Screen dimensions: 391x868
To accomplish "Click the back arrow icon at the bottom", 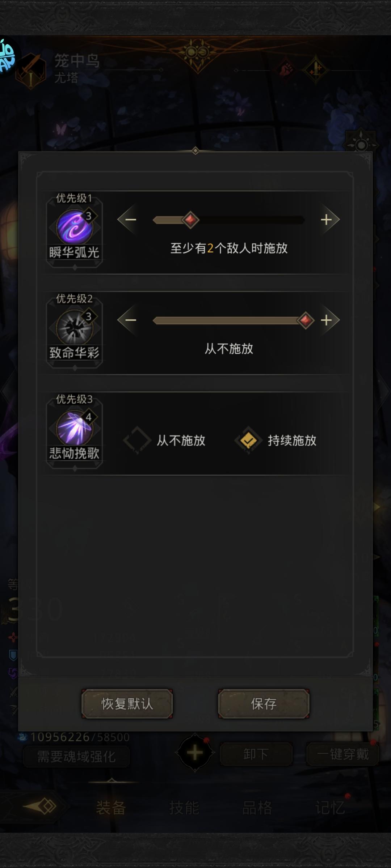I will (40, 806).
